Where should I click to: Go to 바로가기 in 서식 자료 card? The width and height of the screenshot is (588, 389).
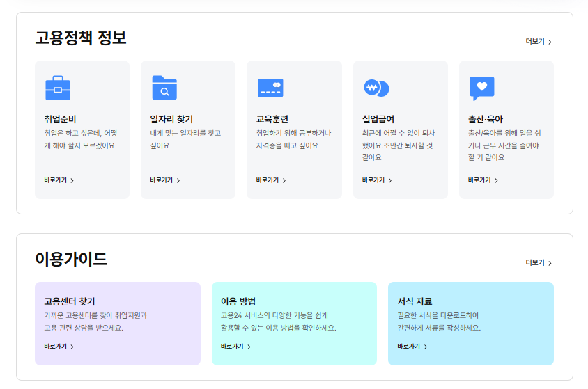point(412,347)
